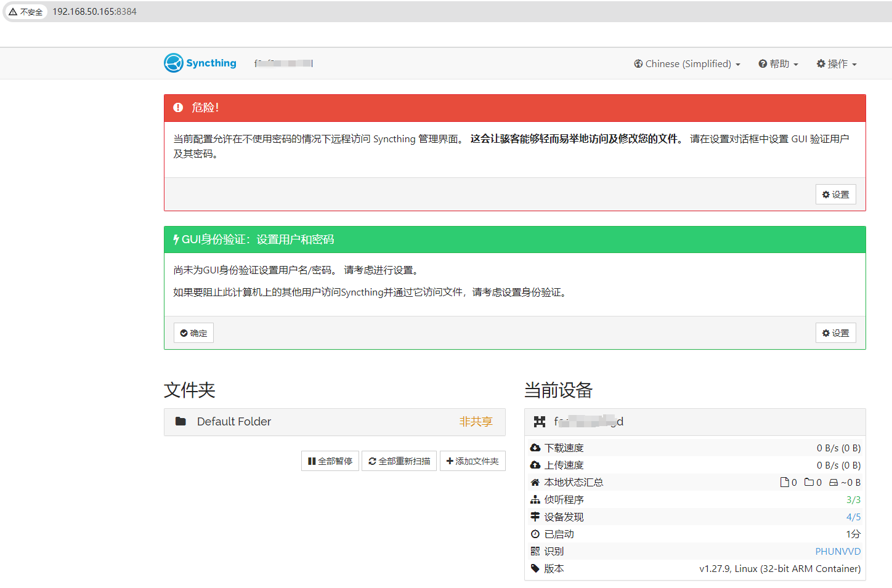892x588 pixels.
Task: Click the file count icon in 本地状态汇总
Action: (785, 483)
